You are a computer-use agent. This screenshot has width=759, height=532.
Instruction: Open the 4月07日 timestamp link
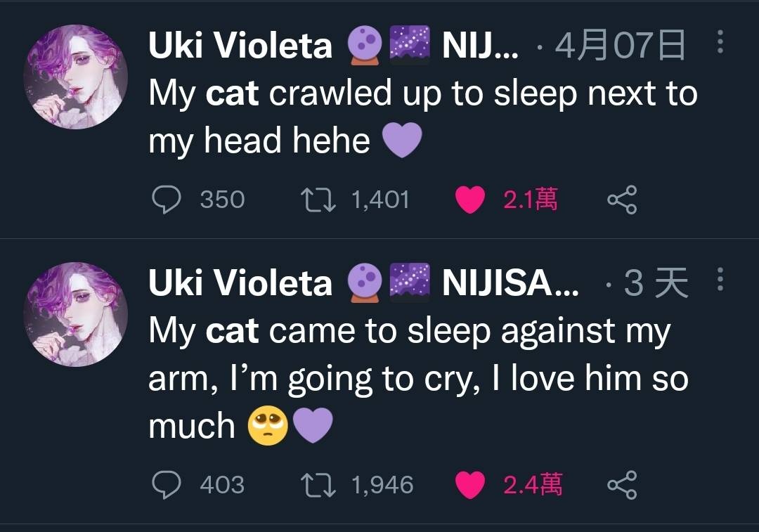[x=620, y=45]
